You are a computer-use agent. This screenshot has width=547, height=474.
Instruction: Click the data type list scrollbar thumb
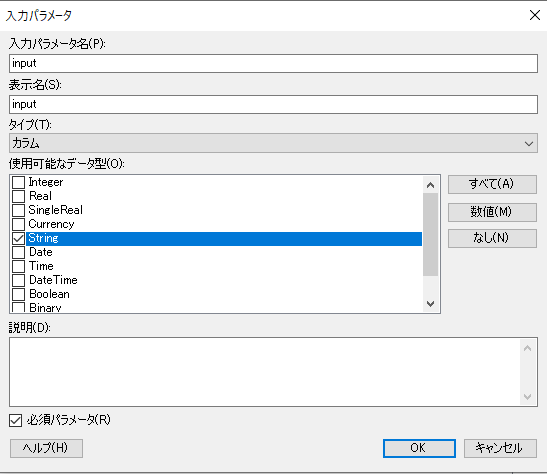(x=430, y=234)
